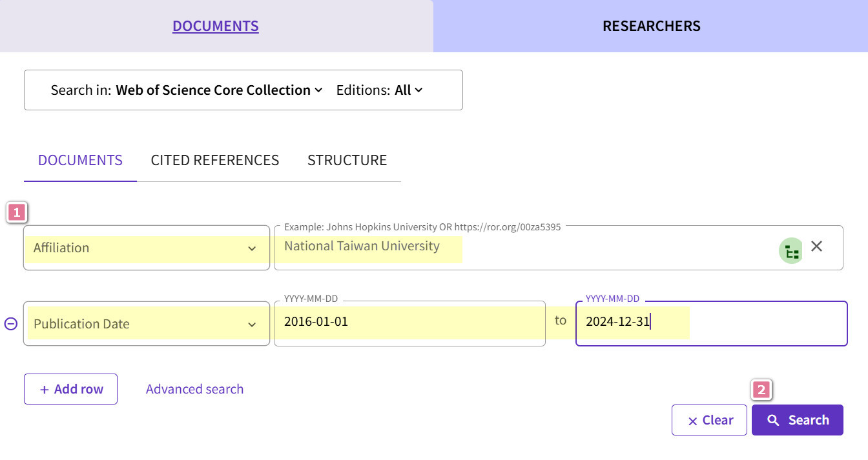This screenshot has width=868, height=460.
Task: Clear all search fields with the Clear button
Action: click(x=709, y=420)
